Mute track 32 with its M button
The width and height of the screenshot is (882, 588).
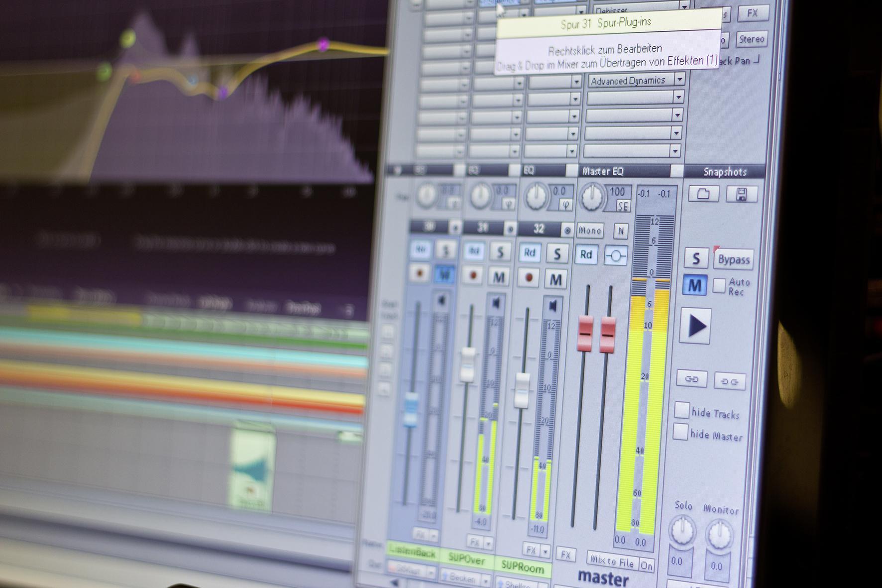coord(556,279)
